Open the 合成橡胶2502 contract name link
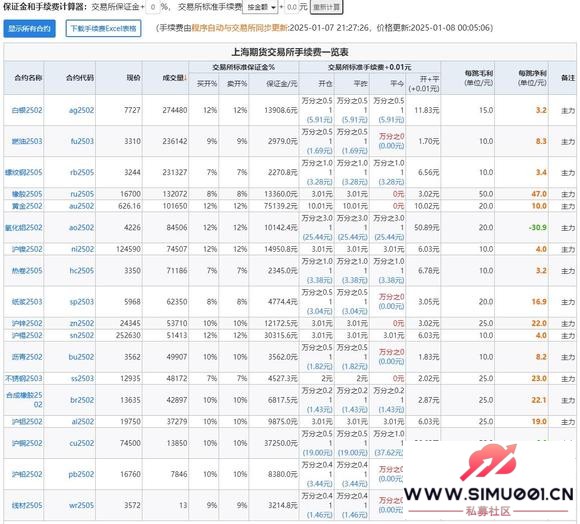Image resolution: width=580 pixels, height=524 pixels. pyautogui.click(x=24, y=400)
